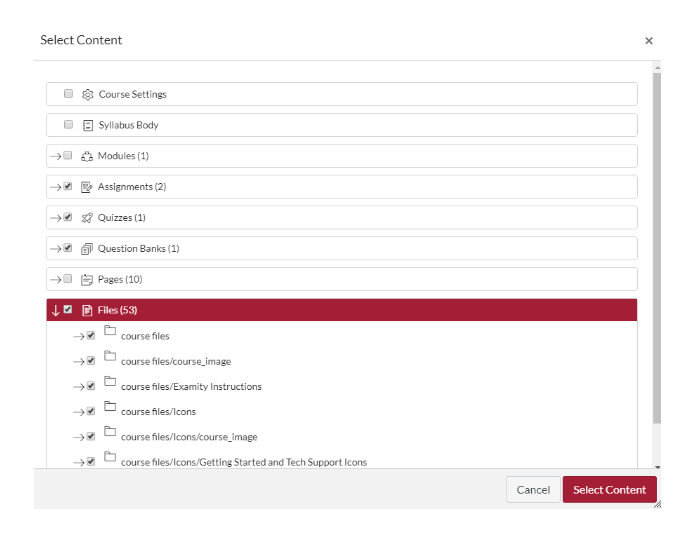Image resolution: width=700 pixels, height=548 pixels.
Task: Click the Syllabus Body document icon
Action: [88, 125]
